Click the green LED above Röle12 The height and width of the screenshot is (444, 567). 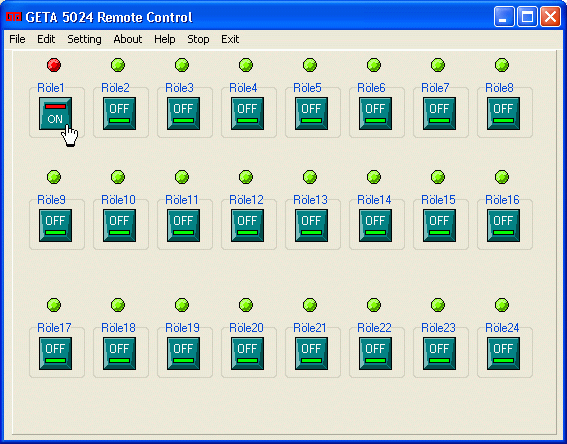[246, 177]
